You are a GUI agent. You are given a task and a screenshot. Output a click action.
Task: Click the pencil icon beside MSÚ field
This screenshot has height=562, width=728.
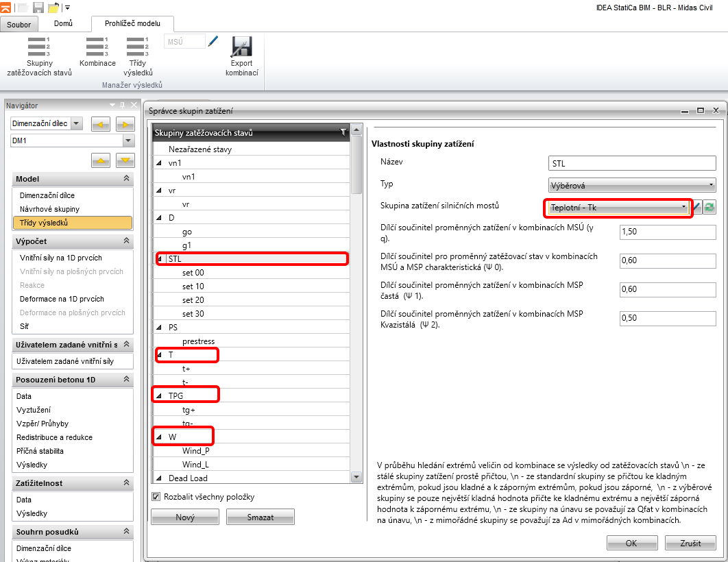213,42
